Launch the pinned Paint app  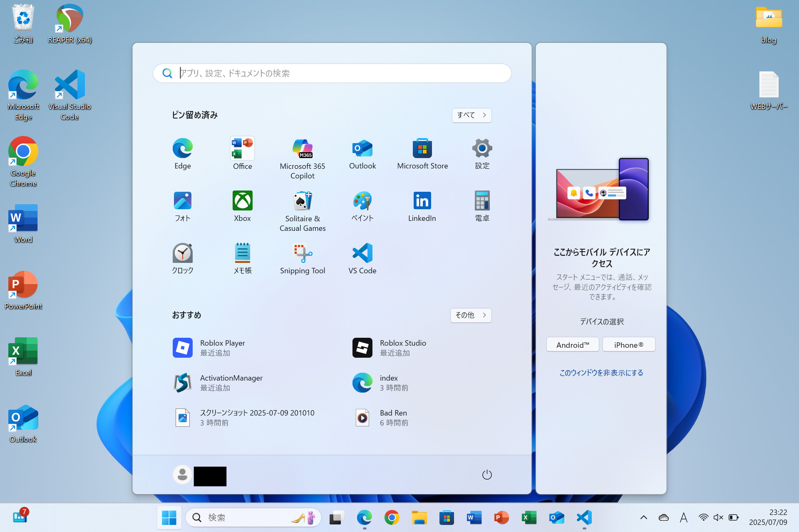[x=362, y=206]
